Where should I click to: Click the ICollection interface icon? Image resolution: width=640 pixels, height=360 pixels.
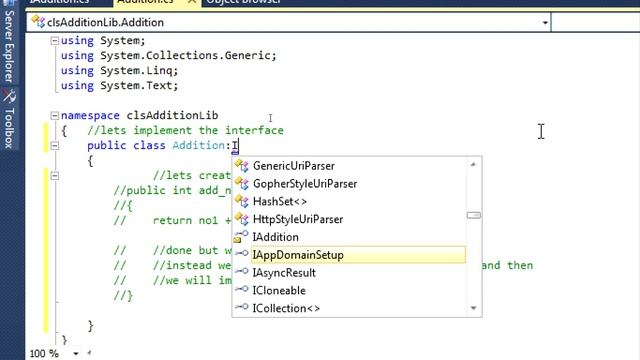click(242, 307)
